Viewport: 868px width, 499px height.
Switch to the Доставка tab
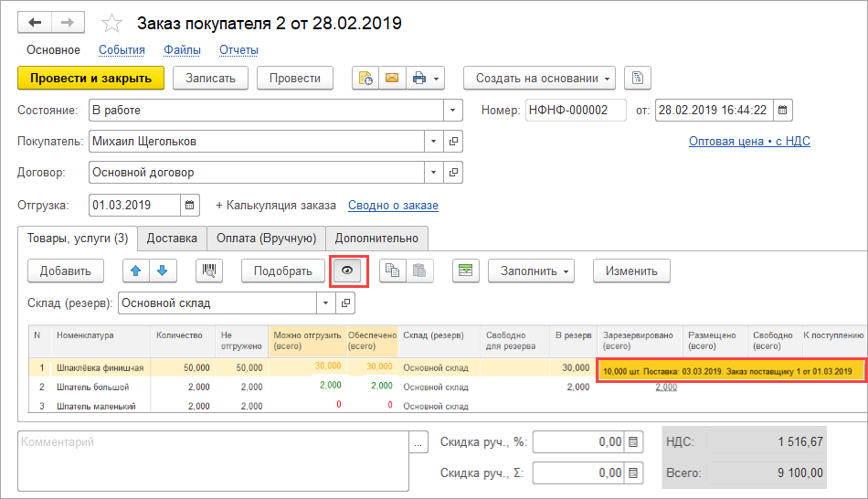coord(172,239)
